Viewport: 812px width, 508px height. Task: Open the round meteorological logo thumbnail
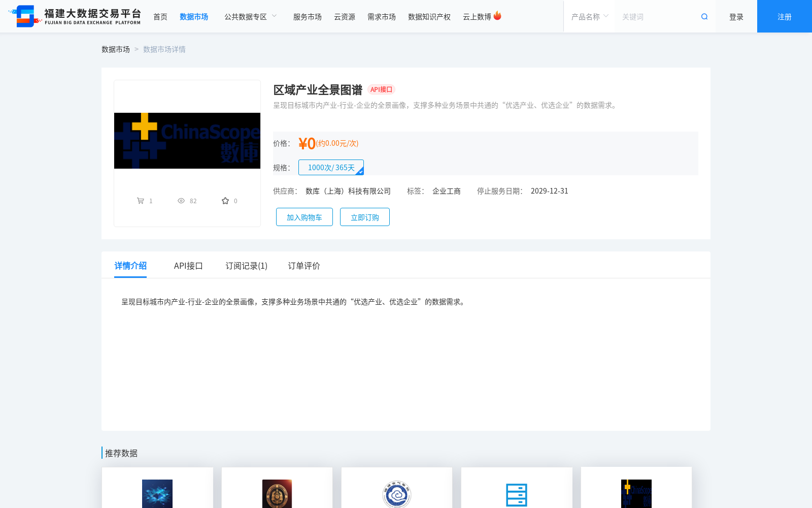[x=397, y=494]
